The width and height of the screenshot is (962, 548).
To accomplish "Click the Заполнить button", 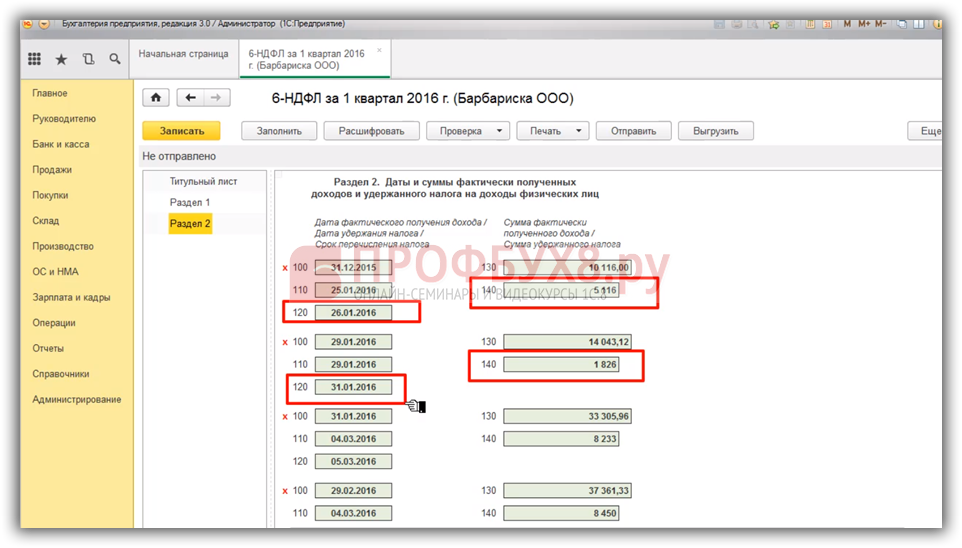I will 279,131.
